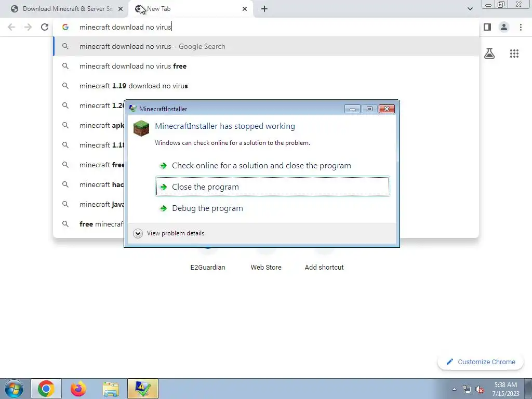This screenshot has height=399, width=532.
Task: Expand View problem details
Action: pyautogui.click(x=169, y=233)
